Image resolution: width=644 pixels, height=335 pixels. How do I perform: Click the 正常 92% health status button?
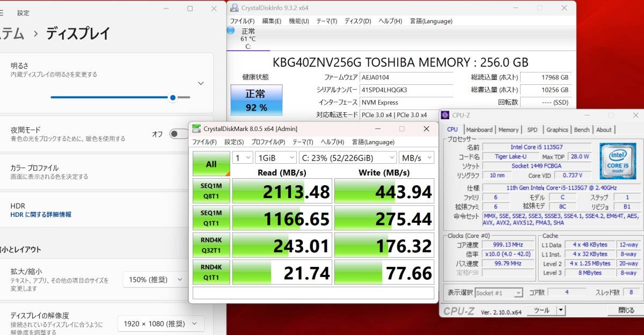point(257,100)
